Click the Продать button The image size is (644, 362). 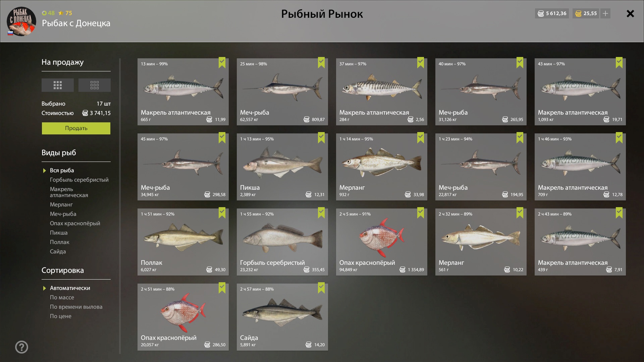click(76, 128)
